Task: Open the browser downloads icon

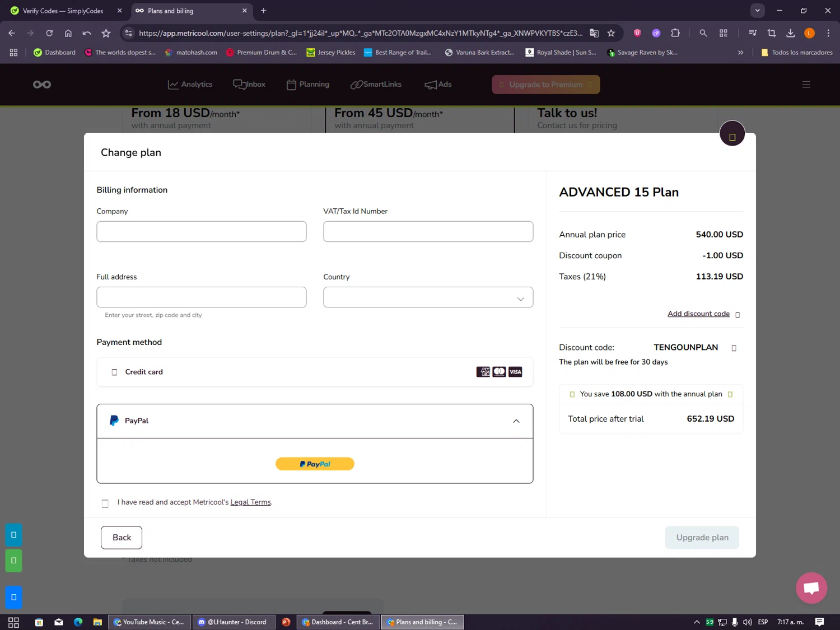Action: [790, 33]
